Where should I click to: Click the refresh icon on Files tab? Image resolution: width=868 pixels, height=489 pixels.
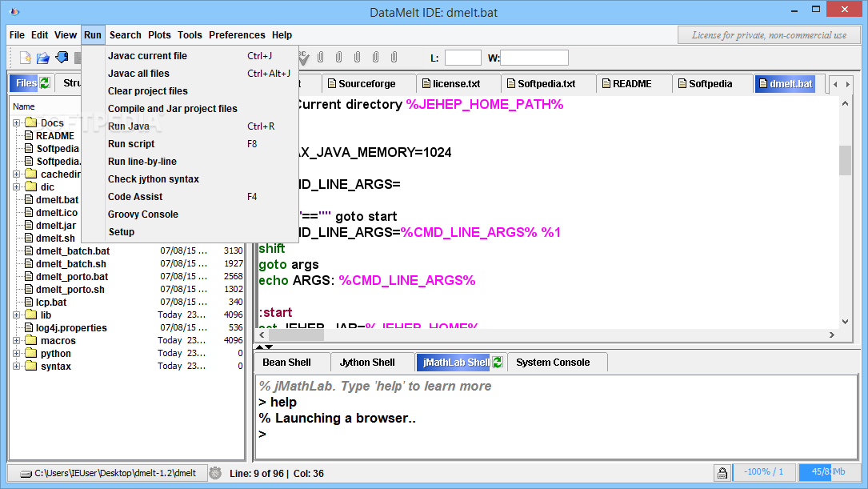click(x=45, y=83)
